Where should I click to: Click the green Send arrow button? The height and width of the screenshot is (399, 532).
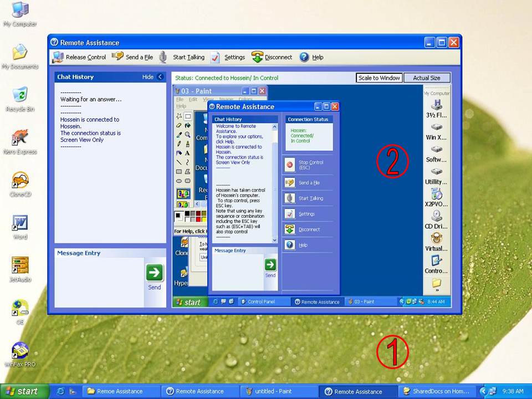click(x=155, y=273)
